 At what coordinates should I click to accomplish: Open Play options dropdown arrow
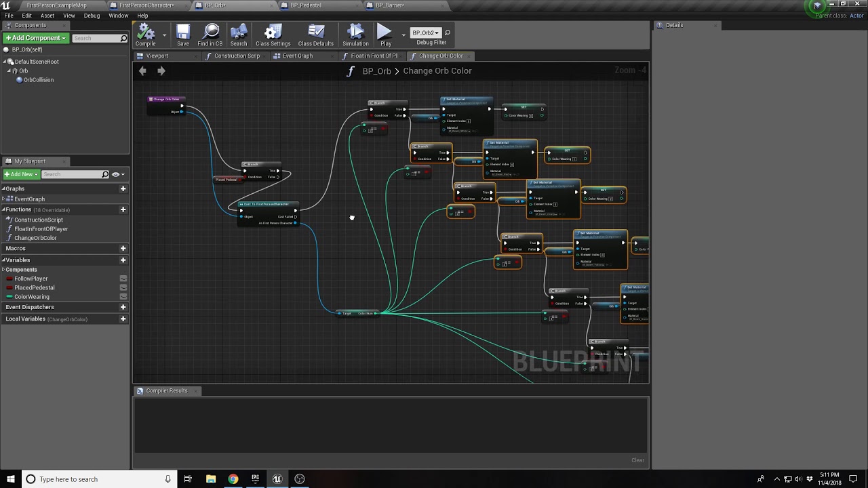403,35
